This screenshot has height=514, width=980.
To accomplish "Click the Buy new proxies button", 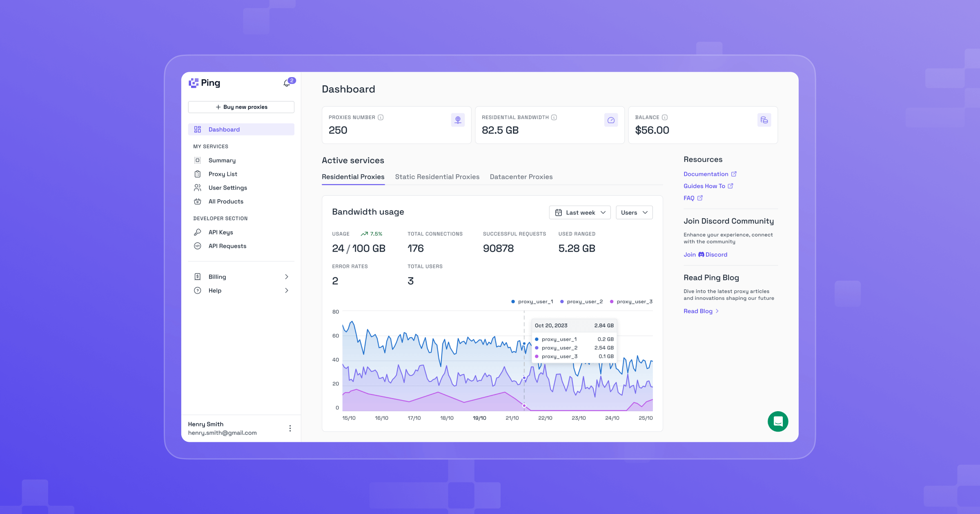I will pyautogui.click(x=241, y=106).
